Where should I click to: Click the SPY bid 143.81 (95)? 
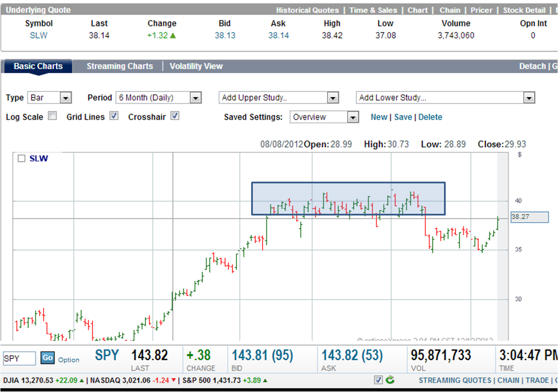click(262, 355)
